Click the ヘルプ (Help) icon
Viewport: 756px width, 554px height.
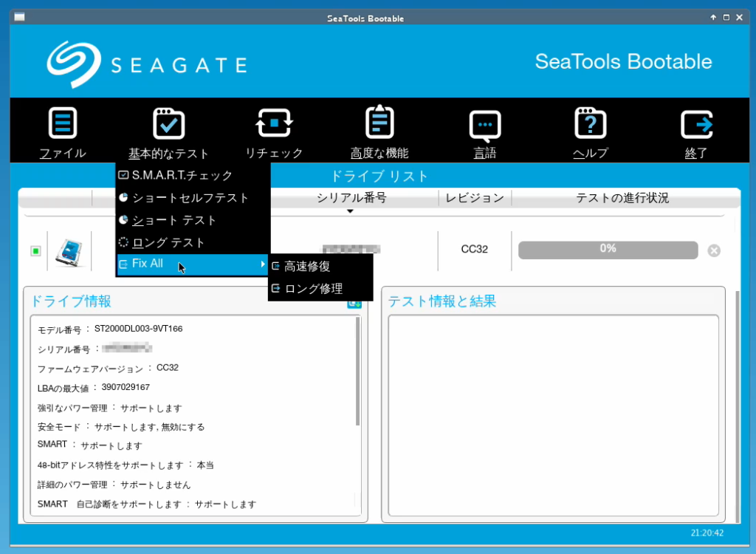590,122
